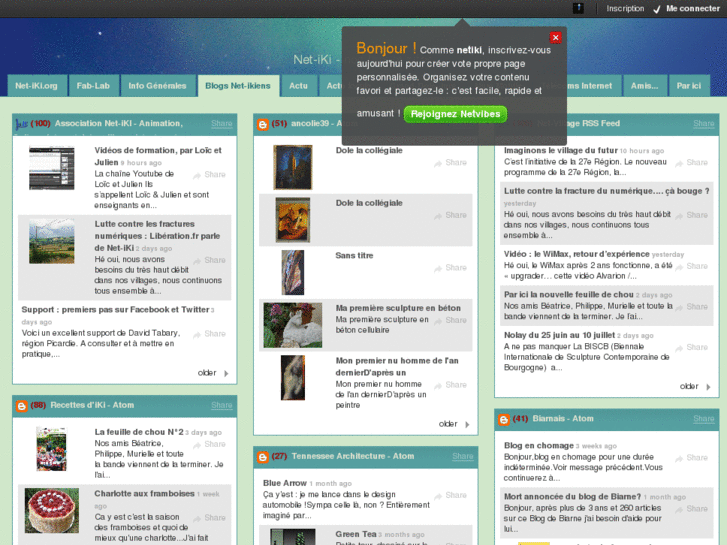Click blogger icon of Tennessee Architecture widget
Screen dimensions: 727x545
pos(263,457)
